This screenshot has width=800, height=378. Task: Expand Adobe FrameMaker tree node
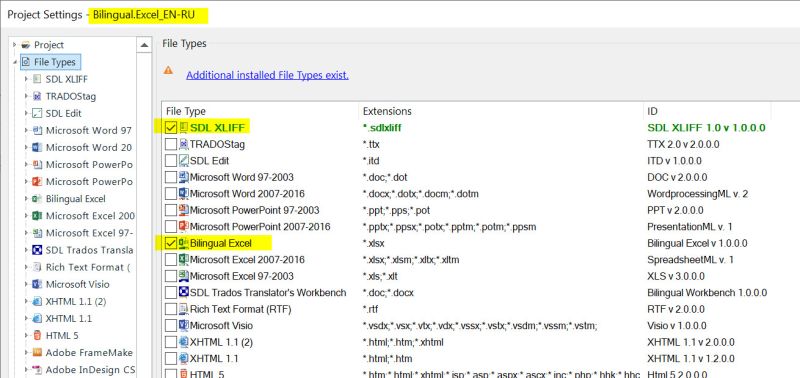click(26, 352)
